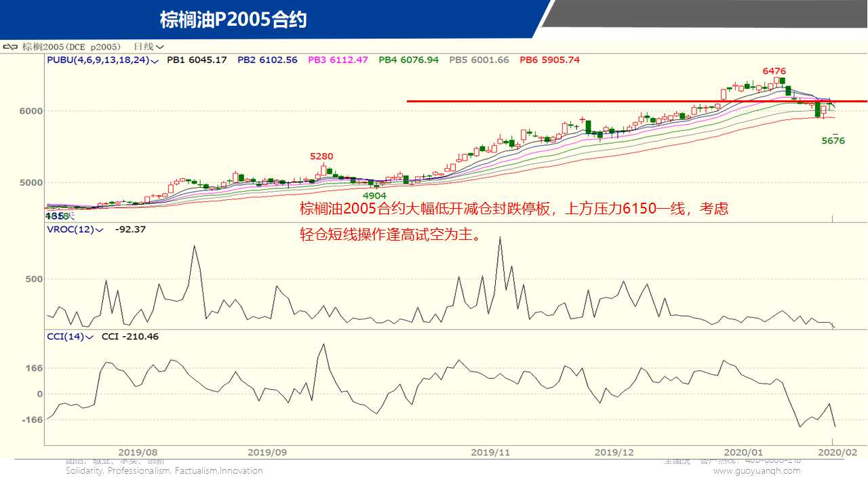
Task: Open the www.guoyuanqh.com website link
Action: (x=756, y=470)
